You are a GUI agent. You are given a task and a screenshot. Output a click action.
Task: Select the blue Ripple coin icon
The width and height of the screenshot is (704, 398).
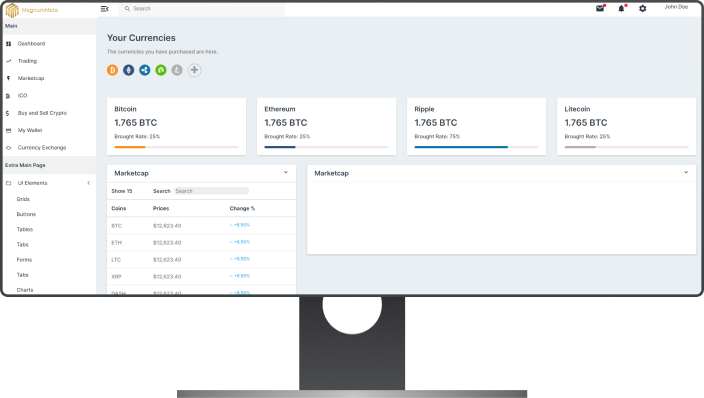point(145,70)
